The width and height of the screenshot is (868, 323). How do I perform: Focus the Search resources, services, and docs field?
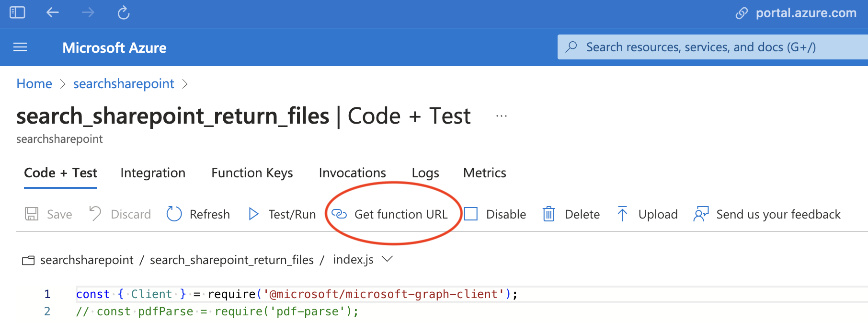709,47
